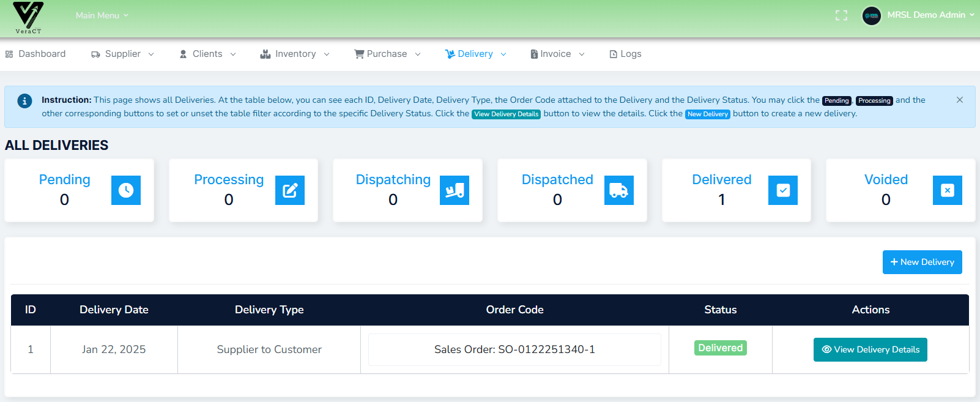Image resolution: width=980 pixels, height=402 pixels.
Task: Click the Pending badge in instruction text
Action: point(836,100)
